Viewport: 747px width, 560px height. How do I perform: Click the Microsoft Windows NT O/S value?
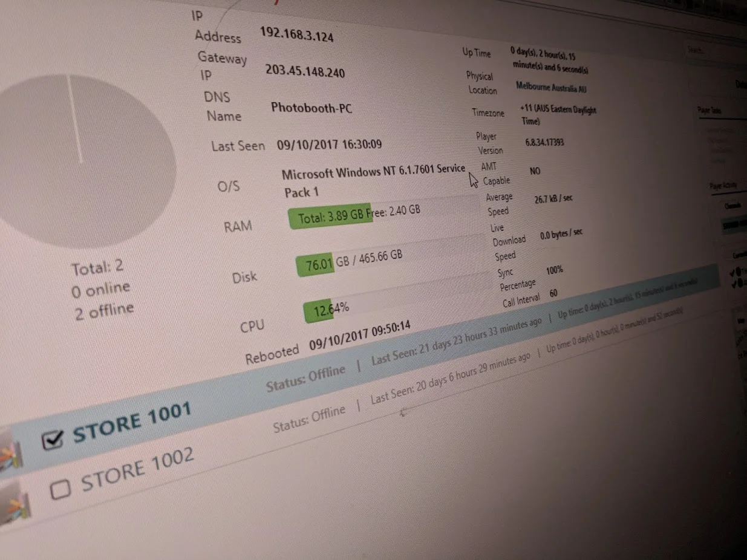[373, 181]
